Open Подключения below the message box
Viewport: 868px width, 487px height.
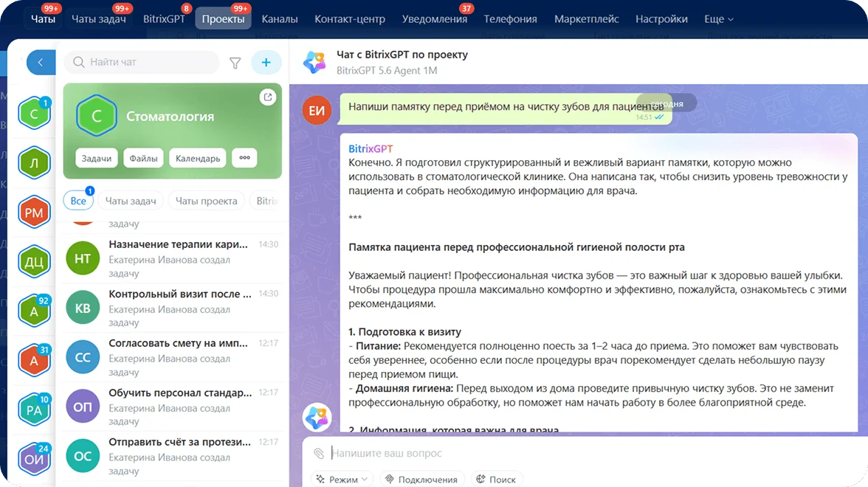tap(422, 480)
